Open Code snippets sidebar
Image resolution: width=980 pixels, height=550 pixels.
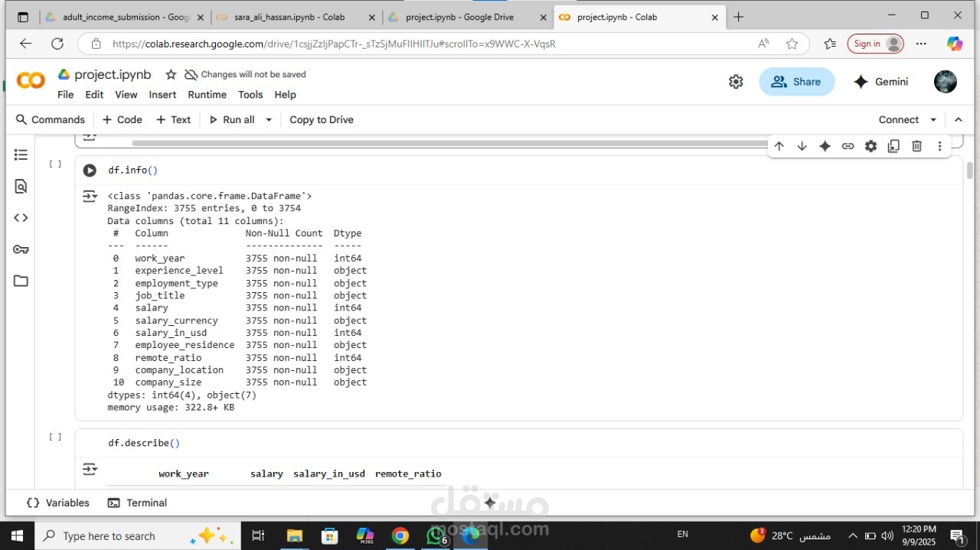[x=21, y=218]
